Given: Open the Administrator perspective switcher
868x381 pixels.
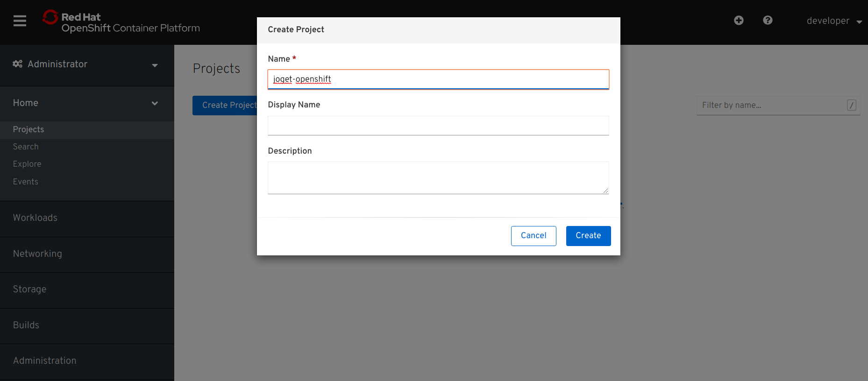Looking at the screenshot, I should point(87,64).
